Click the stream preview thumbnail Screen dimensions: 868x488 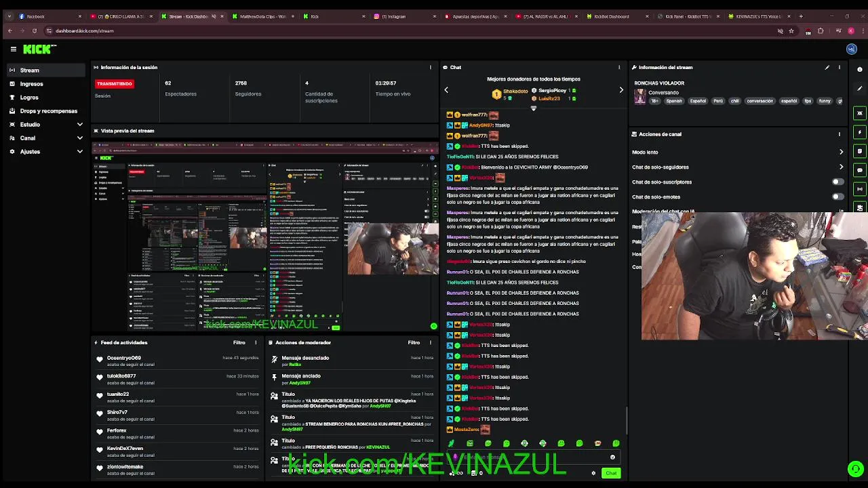265,236
